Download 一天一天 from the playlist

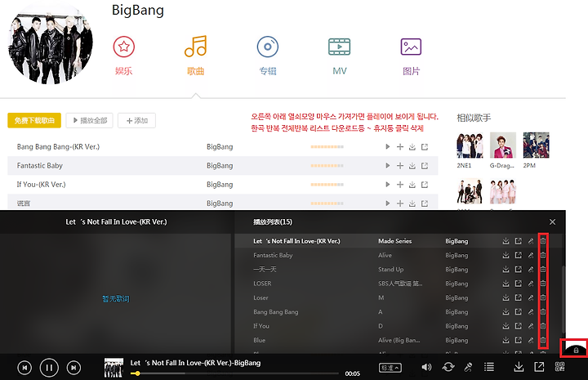(506, 269)
